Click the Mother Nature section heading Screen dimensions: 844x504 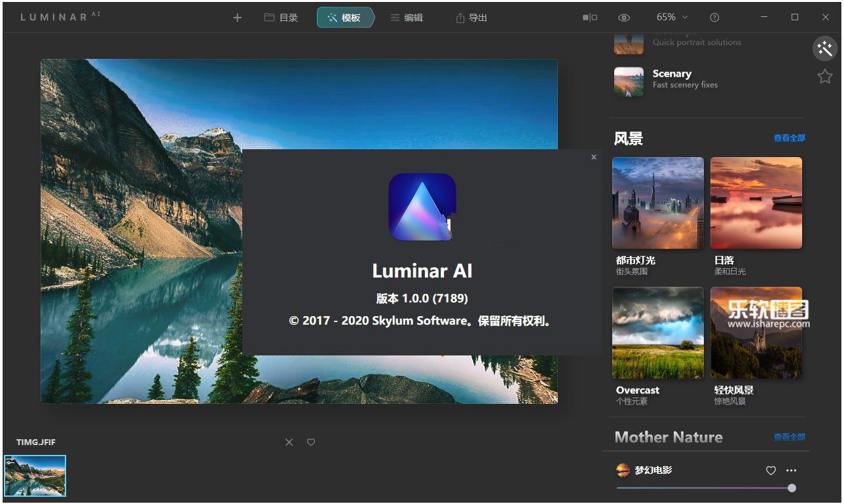pyautogui.click(x=669, y=437)
